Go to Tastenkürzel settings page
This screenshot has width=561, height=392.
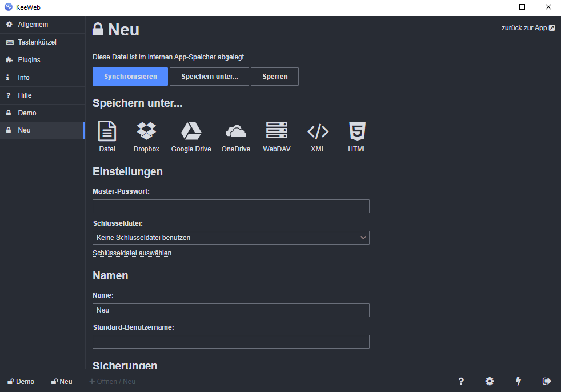pyautogui.click(x=43, y=42)
